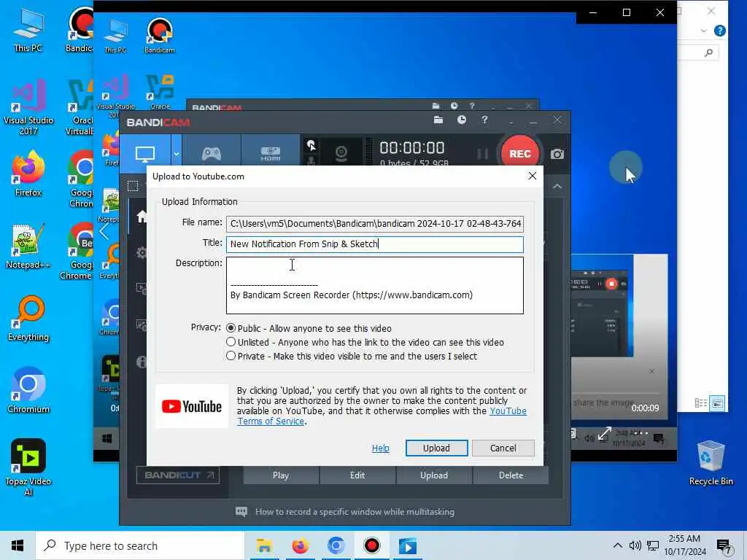Image resolution: width=747 pixels, height=560 pixels.
Task: Show hidden system tray icons
Action: 617,545
